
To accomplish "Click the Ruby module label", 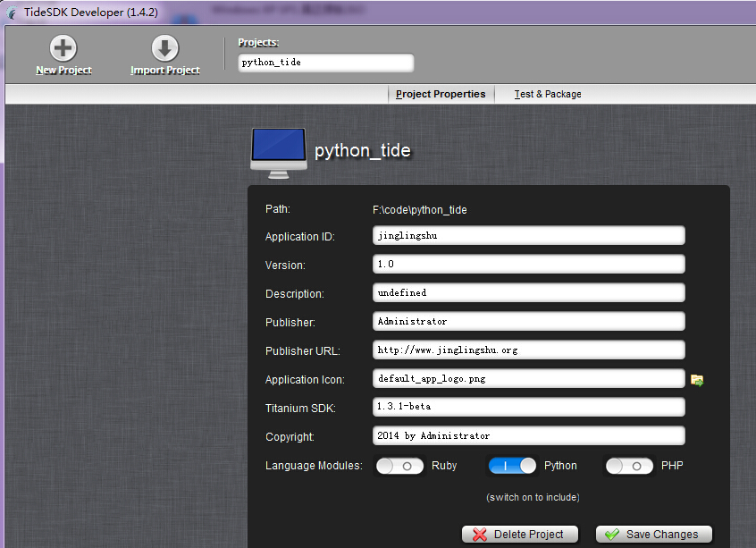I will pyautogui.click(x=444, y=466).
